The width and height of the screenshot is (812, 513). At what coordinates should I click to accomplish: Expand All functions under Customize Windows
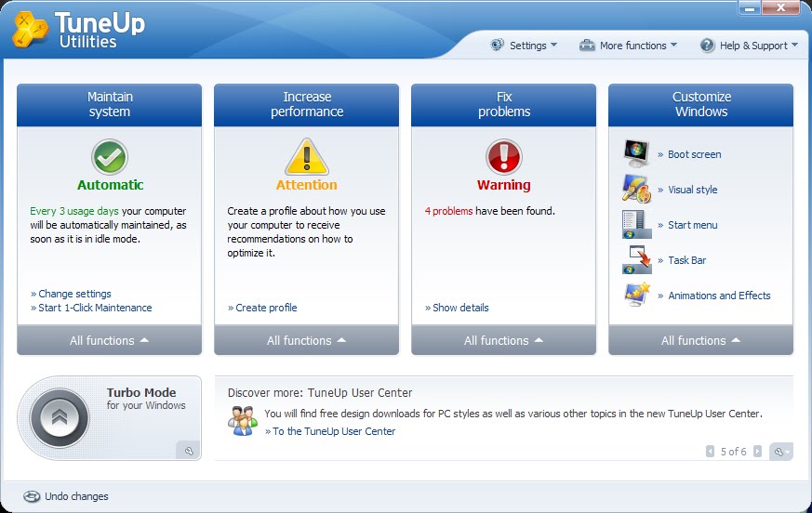(700, 340)
